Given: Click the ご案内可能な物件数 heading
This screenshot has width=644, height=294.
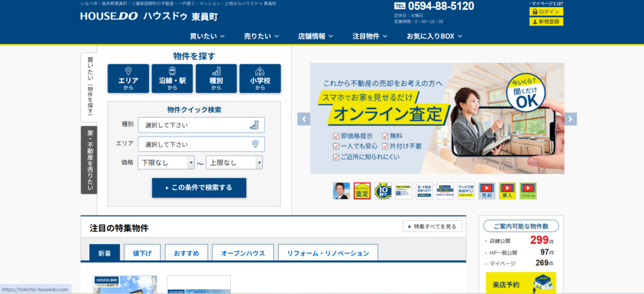Looking at the screenshot, I should tap(521, 226).
